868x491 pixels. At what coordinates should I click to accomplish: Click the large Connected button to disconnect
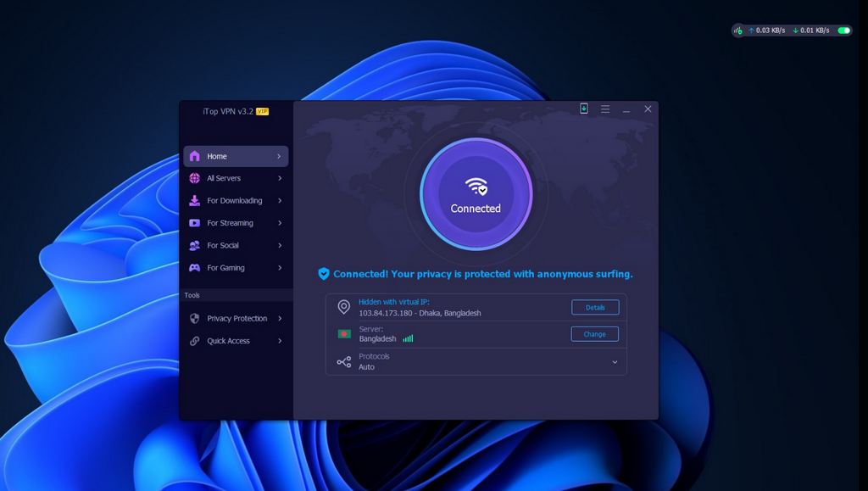click(x=476, y=193)
